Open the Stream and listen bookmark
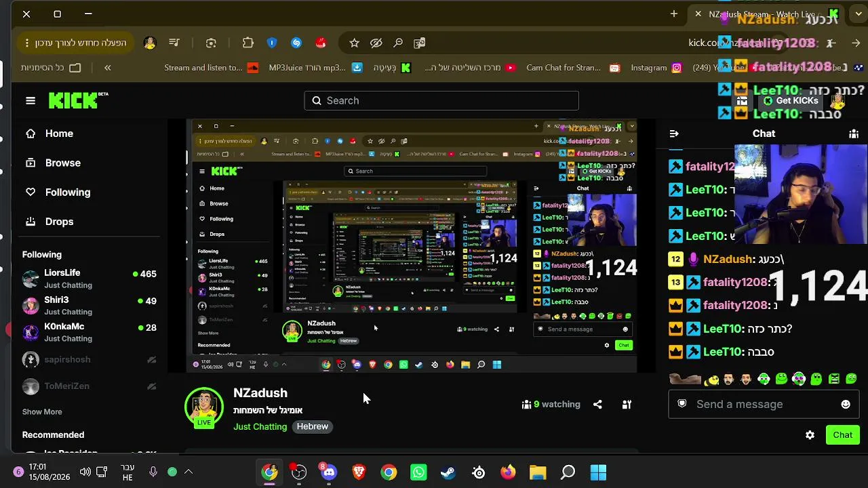 click(212, 68)
